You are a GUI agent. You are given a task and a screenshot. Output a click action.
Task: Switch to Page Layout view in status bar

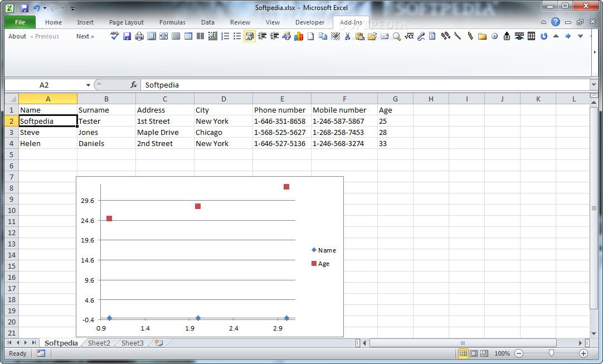[x=474, y=353]
